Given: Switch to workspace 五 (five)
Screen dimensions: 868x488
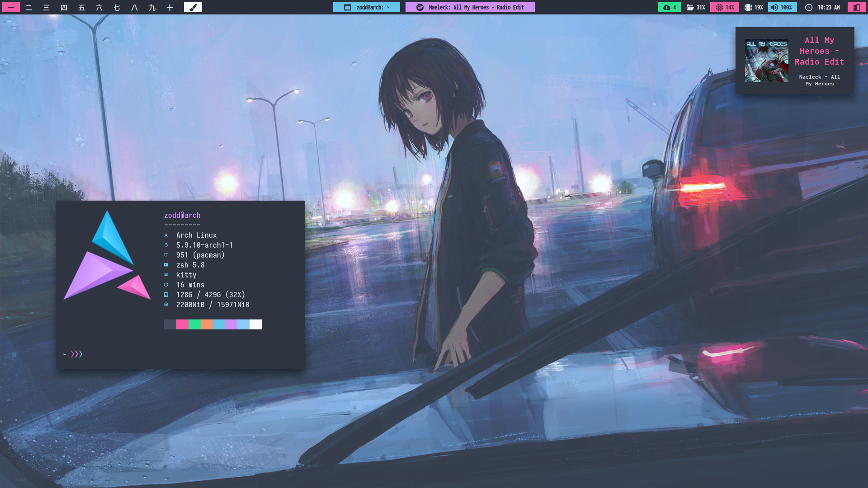Looking at the screenshot, I should [81, 7].
